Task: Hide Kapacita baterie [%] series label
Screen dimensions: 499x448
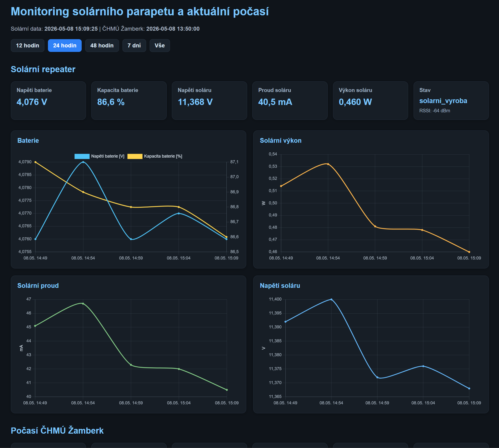Action: [163, 156]
